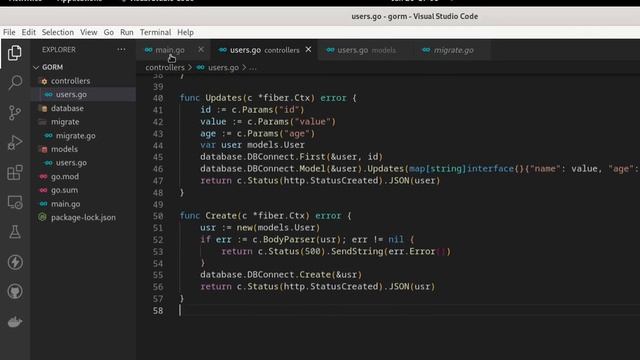Click users.go in the breadcrumb
Viewport: 640px width, 360px height.
point(223,67)
